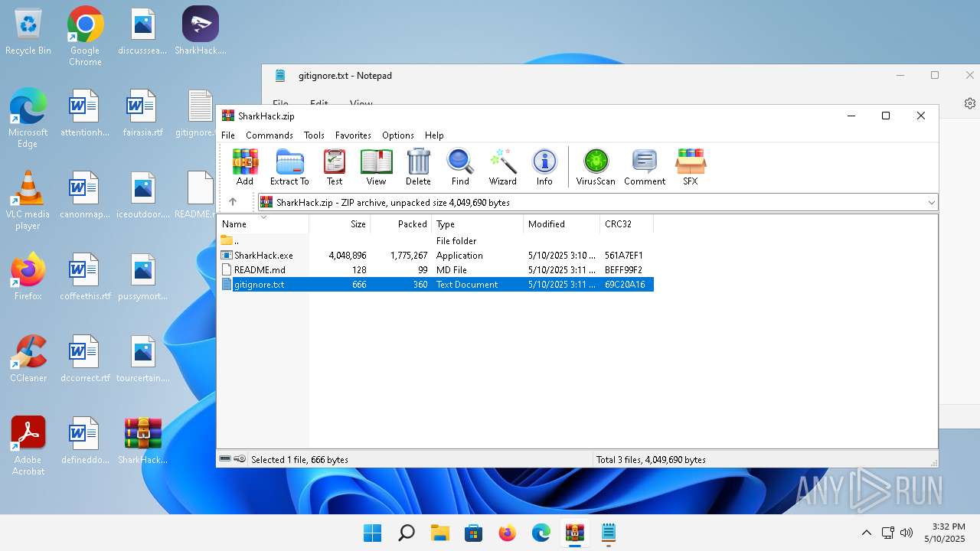The height and width of the screenshot is (551, 980).
Task: Select SharkHack archive desktop icon
Action: point(142,441)
